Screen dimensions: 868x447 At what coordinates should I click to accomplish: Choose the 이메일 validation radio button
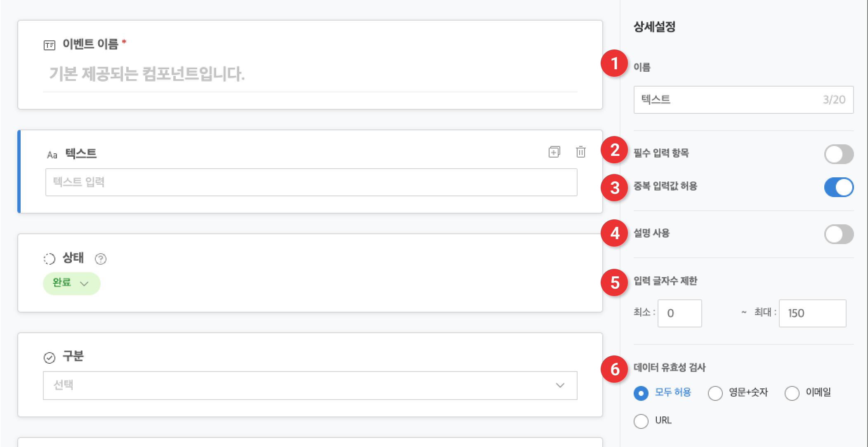coord(792,393)
